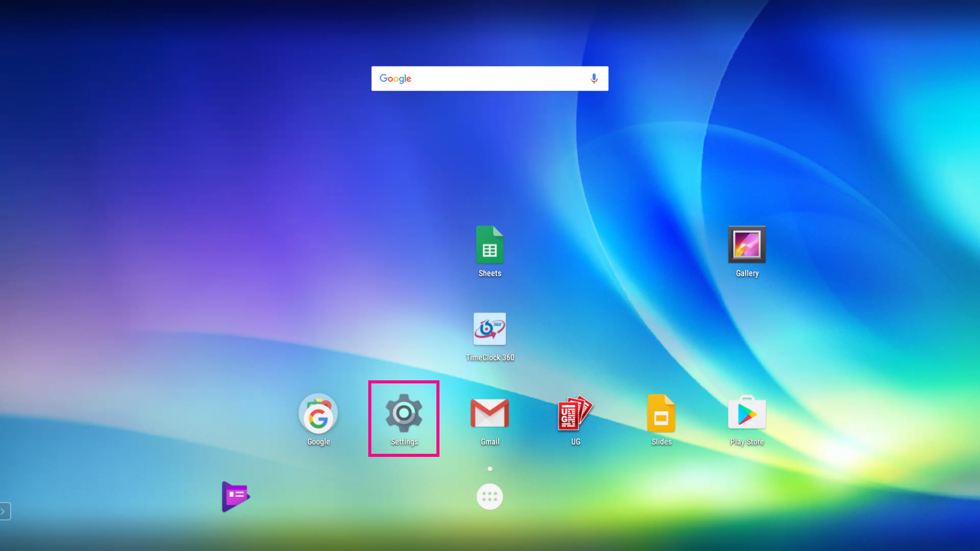Launch the Gmail app
This screenshot has width=980, height=551.
[x=490, y=413]
